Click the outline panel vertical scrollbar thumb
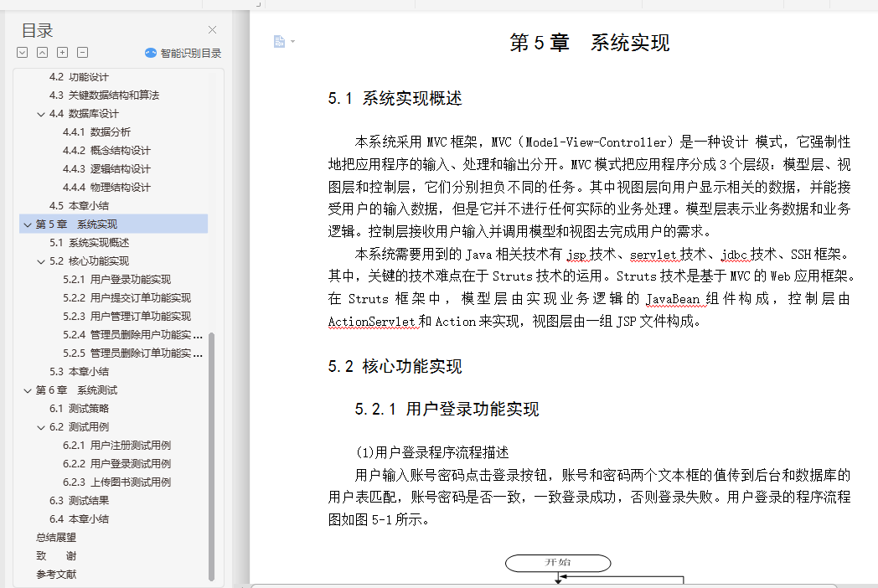Viewport: 878px width, 588px height. [x=212, y=456]
